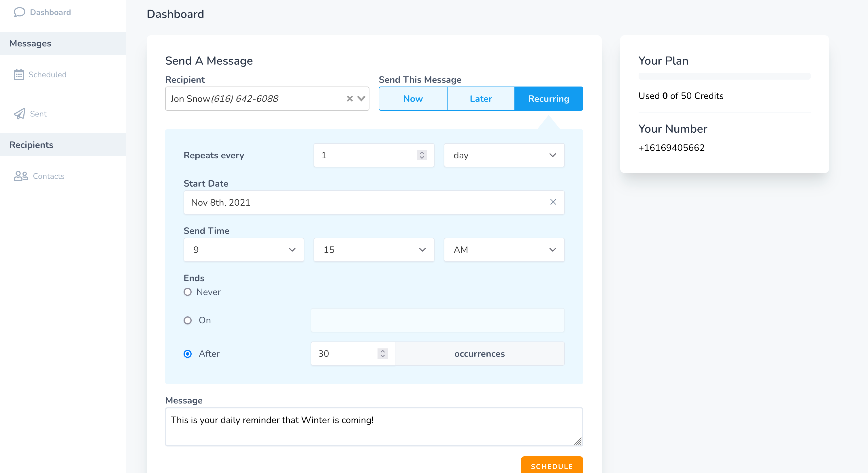868x473 pixels.
Task: Click into the Message text area
Action: [374, 427]
